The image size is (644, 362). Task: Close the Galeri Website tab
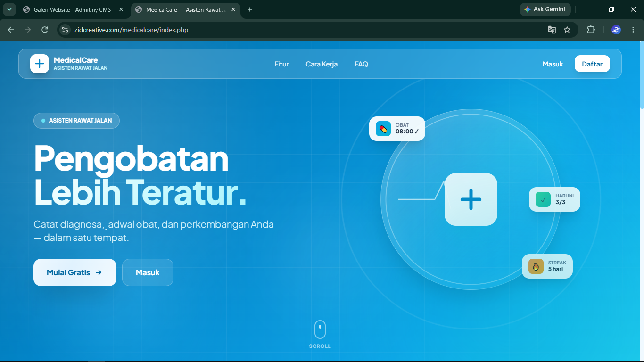(x=121, y=9)
